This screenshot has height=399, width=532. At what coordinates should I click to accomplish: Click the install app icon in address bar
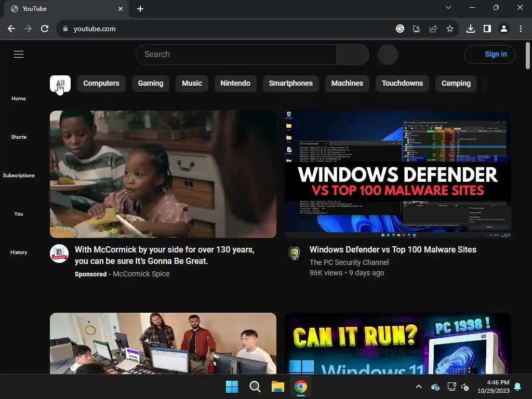(x=417, y=29)
